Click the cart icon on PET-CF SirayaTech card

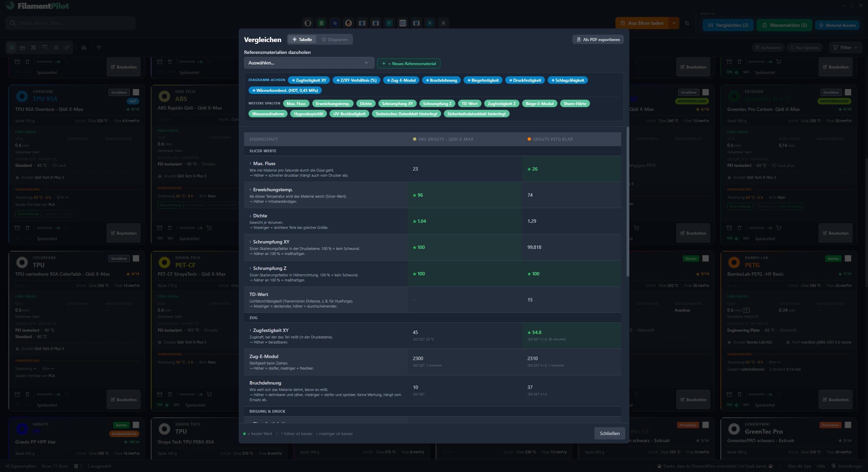pos(209,394)
